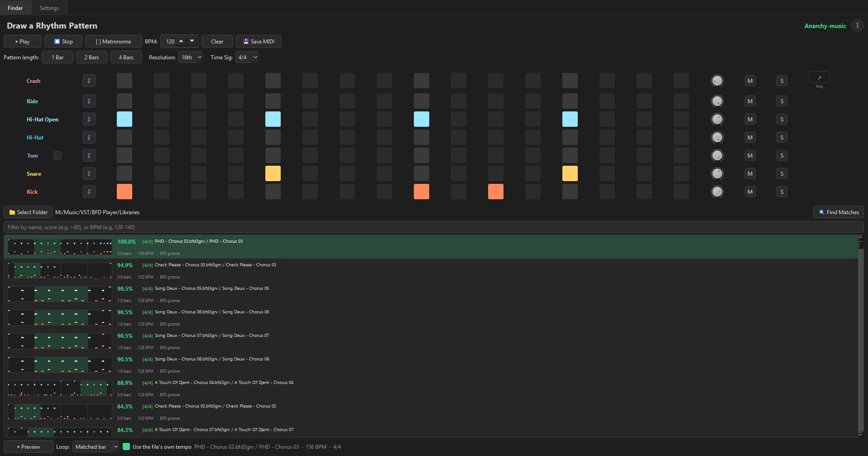
Task: Open the Time Sig 4/4 dropdown
Action: [x=247, y=57]
